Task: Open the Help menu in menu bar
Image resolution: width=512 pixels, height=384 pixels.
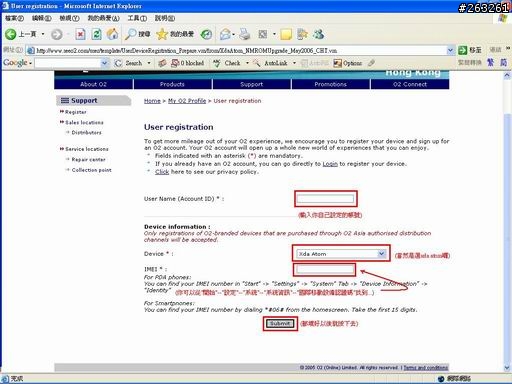Action: 165,18
